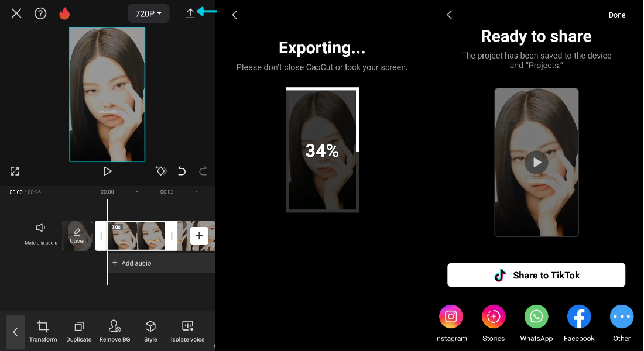Tap the 00:02 timeline ruler mark

(x=167, y=192)
